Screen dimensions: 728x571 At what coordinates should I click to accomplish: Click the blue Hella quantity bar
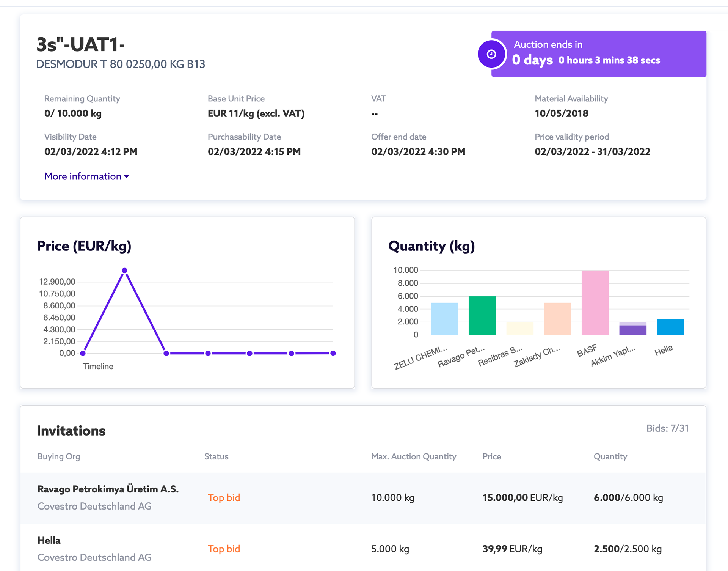(670, 327)
